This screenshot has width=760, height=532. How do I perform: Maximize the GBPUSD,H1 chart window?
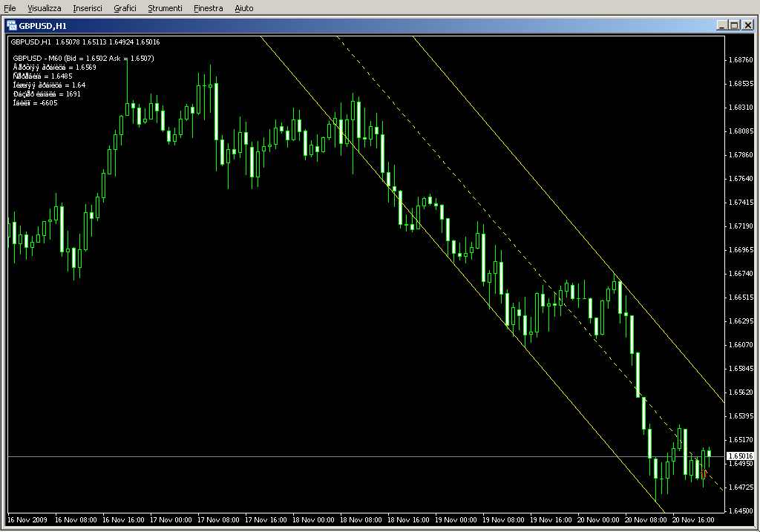click(734, 25)
